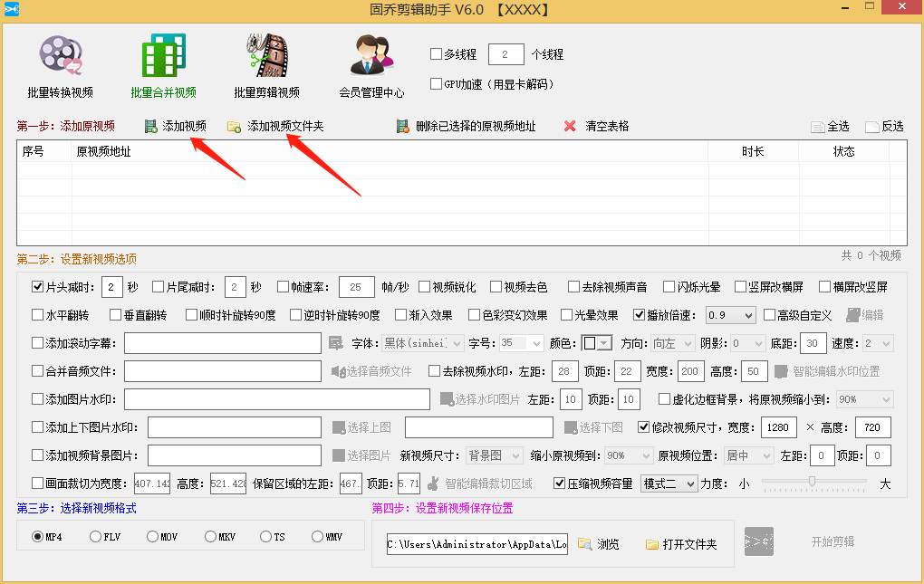The image size is (924, 584).
Task: Open the 原视频位置 居中 dropdown
Action: (749, 455)
